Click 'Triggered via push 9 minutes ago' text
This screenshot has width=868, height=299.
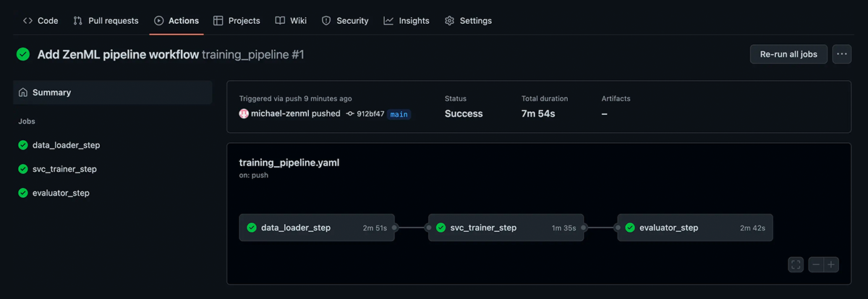tap(296, 98)
